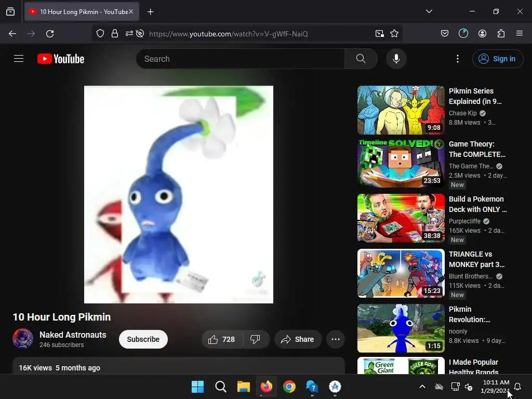Open Firefox View icon at top left
This screenshot has width=532, height=399.
(10, 12)
